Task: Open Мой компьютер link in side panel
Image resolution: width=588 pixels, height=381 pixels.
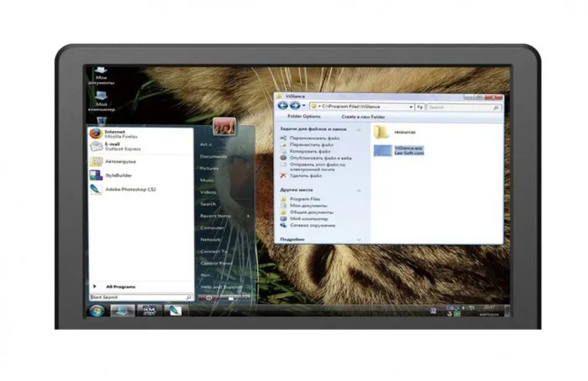Action: 308,218
